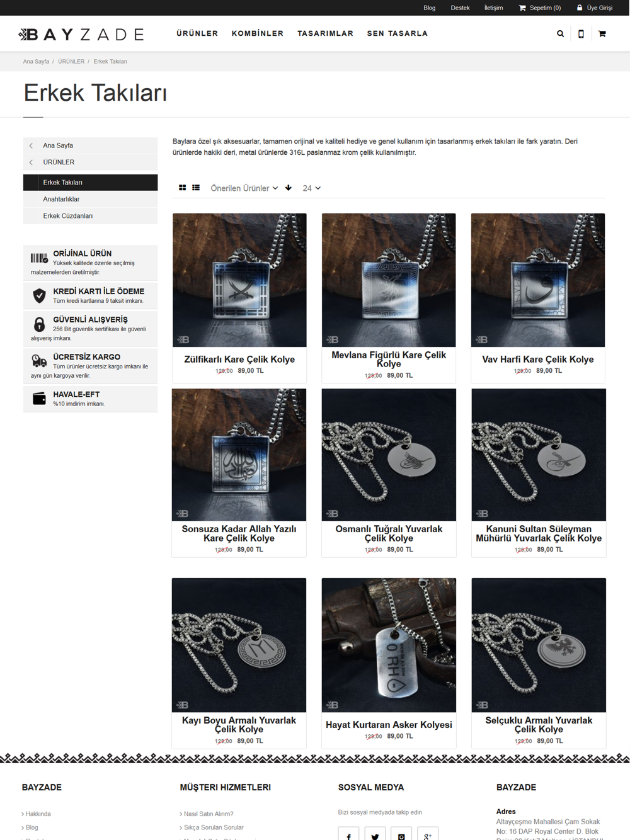Open the Google Plus social icon
The width and height of the screenshot is (630, 840).
coord(428,834)
